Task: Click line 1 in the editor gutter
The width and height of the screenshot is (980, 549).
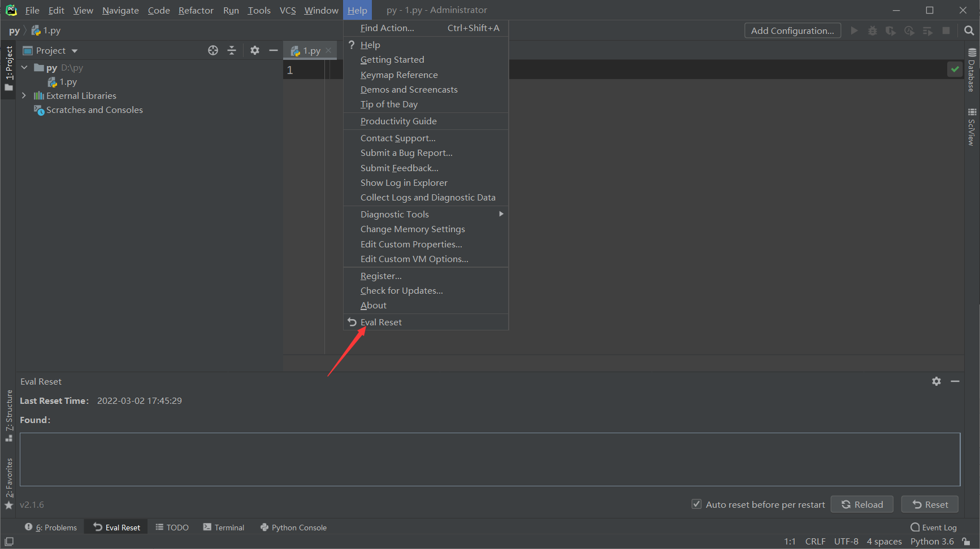Action: (x=290, y=70)
